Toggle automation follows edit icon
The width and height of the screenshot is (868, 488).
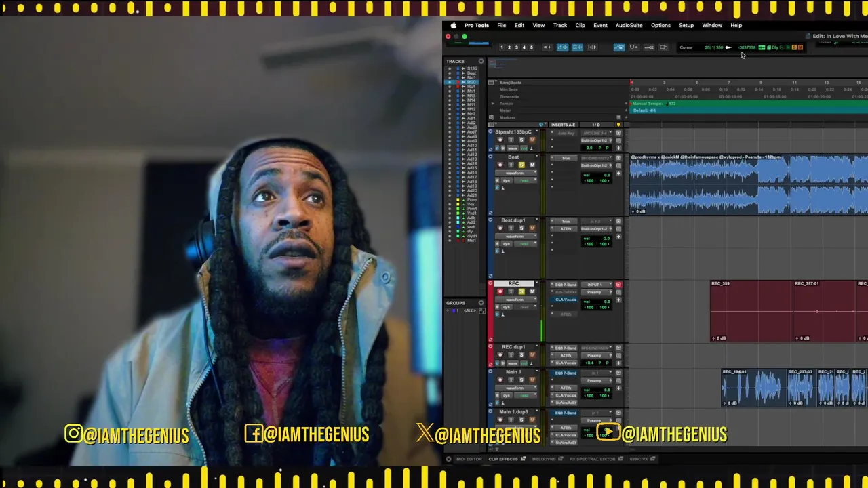tap(619, 47)
